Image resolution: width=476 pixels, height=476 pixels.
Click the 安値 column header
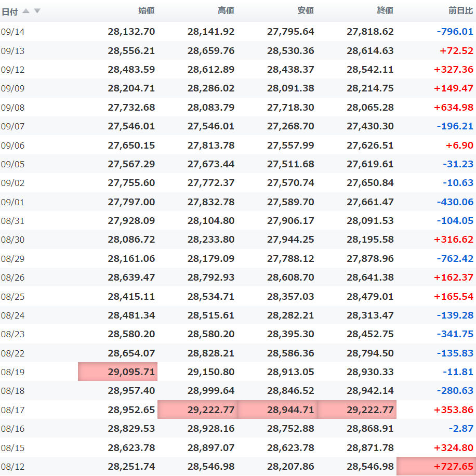(x=306, y=10)
